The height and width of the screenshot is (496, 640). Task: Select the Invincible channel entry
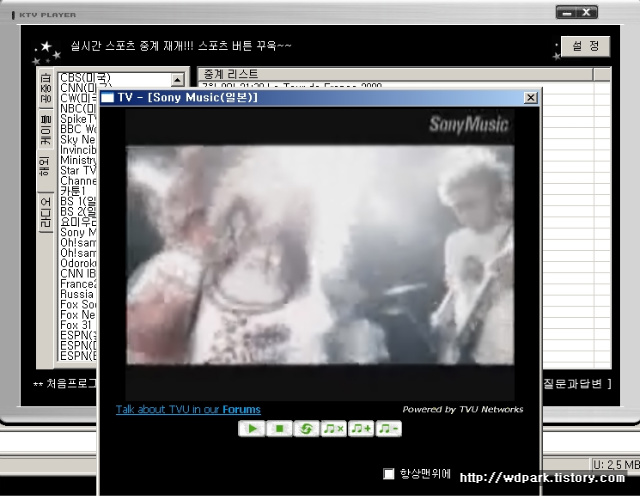(78, 150)
